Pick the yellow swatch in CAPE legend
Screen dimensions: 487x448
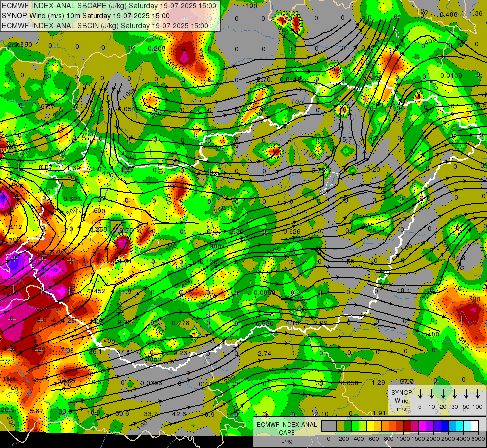(x=370, y=426)
